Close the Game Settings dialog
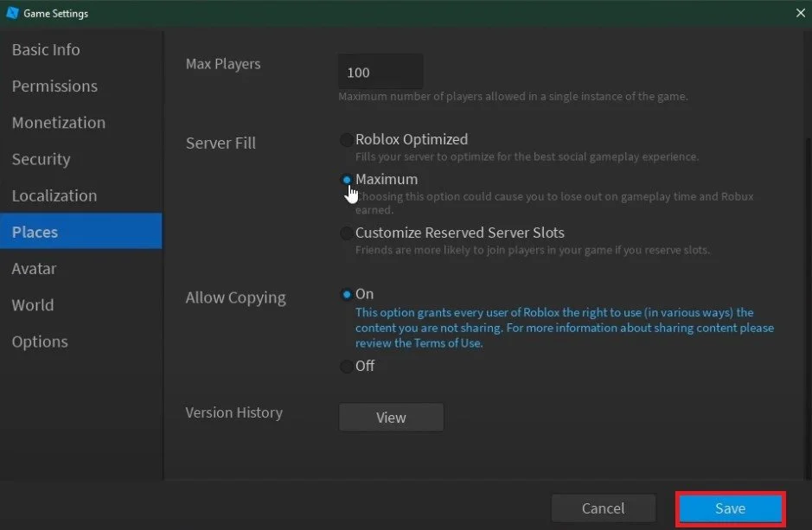Viewport: 812px width, 530px height. pyautogui.click(x=800, y=13)
